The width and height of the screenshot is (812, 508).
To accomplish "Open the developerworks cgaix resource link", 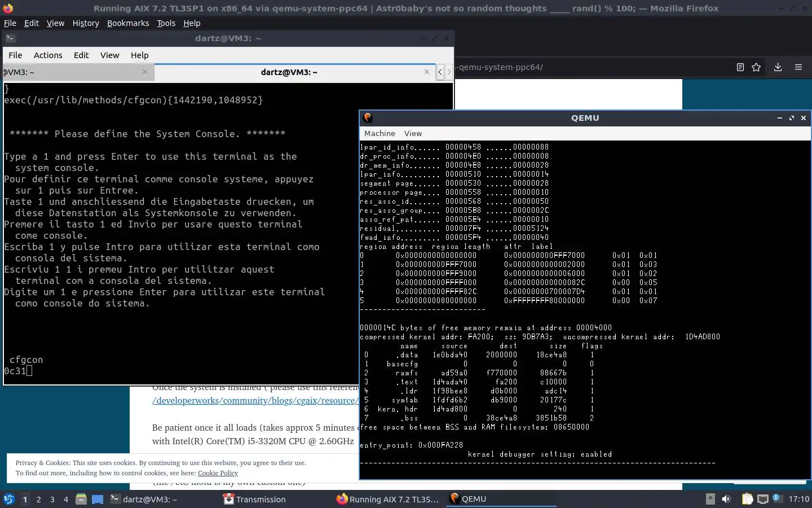I will tap(255, 400).
